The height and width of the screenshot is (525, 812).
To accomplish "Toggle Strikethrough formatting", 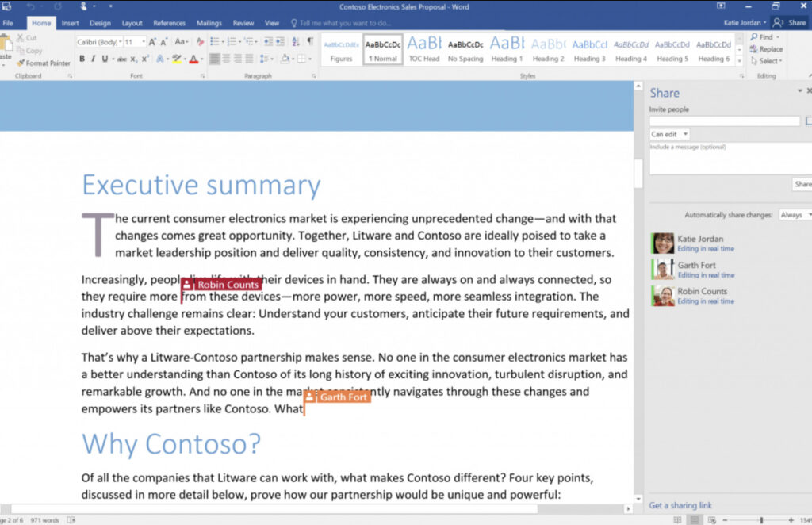I will (x=121, y=59).
